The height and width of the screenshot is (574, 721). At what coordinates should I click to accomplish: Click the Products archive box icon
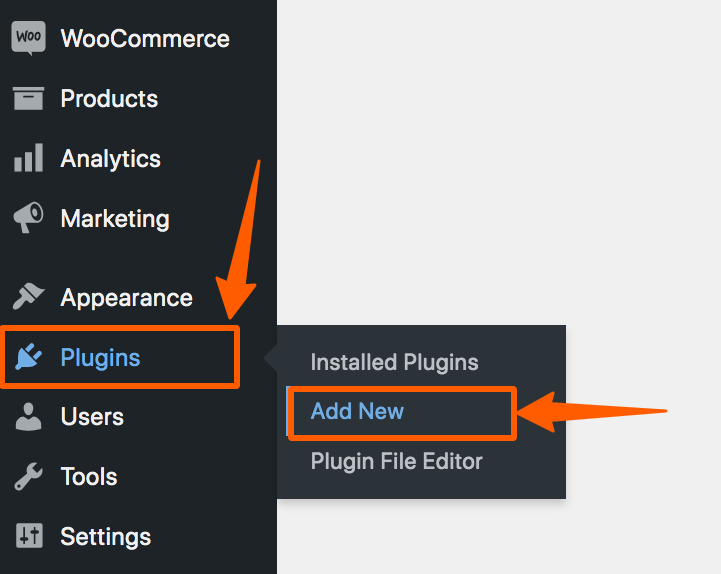(x=29, y=98)
